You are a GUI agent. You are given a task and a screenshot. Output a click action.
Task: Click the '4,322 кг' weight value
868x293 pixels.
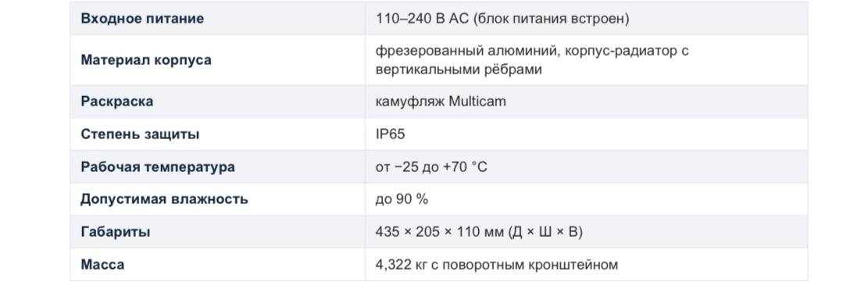[400, 265]
